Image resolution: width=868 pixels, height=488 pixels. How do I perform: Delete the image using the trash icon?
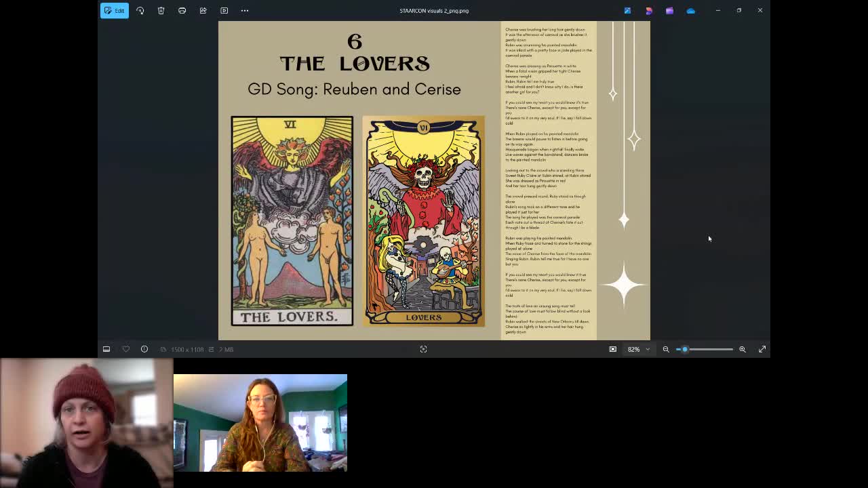pyautogui.click(x=161, y=10)
